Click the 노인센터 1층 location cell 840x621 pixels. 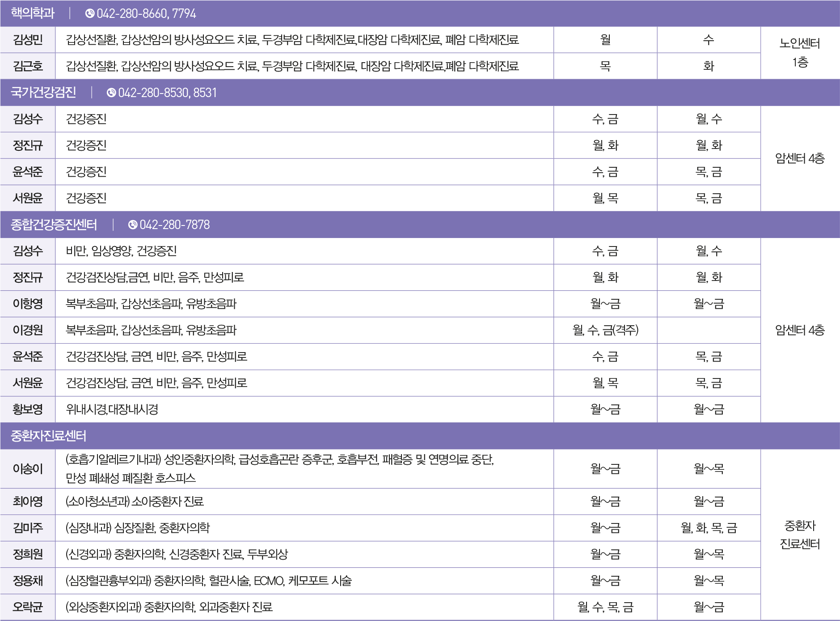click(800, 53)
